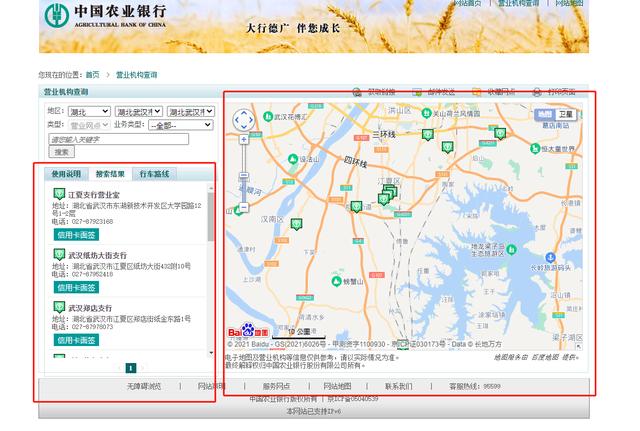Select the stacked branch markers below 江夏区

coord(387,195)
